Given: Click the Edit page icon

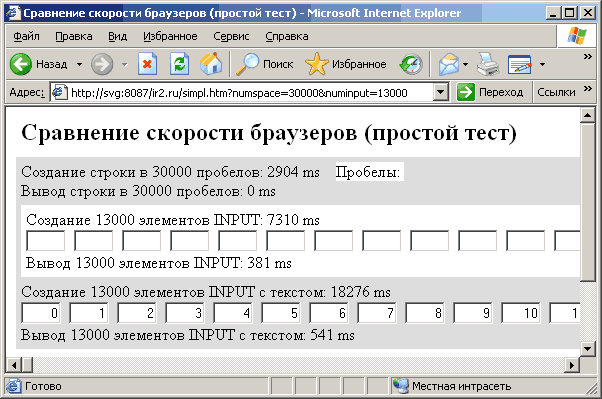Looking at the screenshot, I should [x=520, y=64].
